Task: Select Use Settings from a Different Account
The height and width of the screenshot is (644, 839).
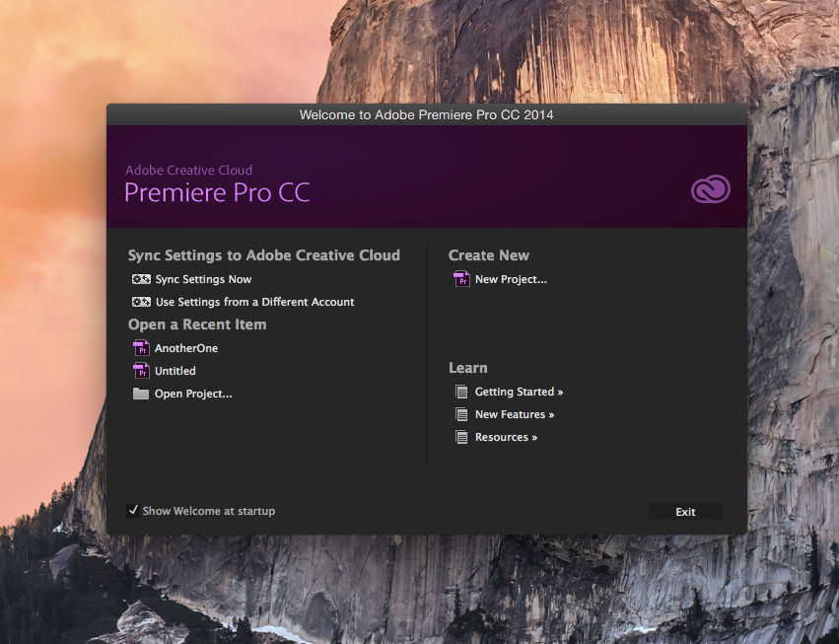Action: coord(254,302)
